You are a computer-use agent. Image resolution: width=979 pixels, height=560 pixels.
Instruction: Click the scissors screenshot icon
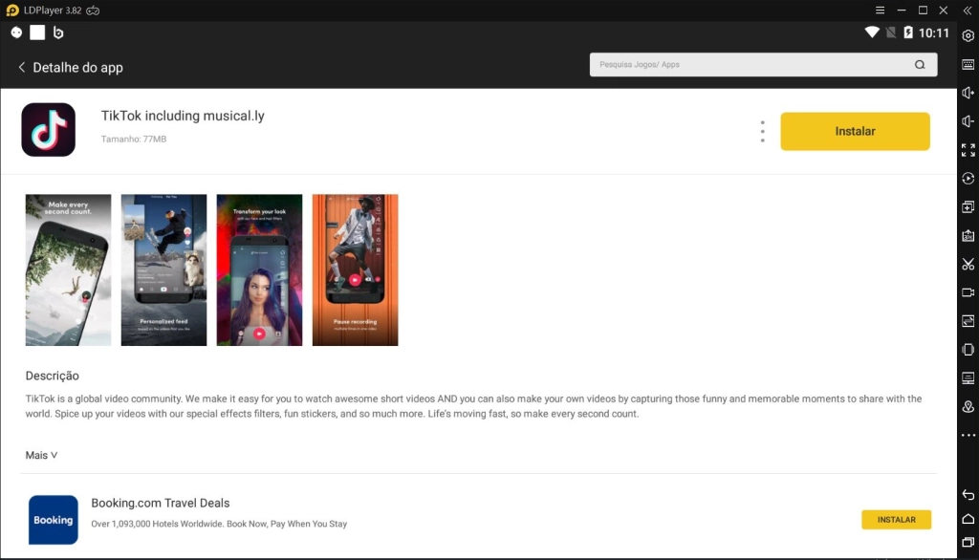pyautogui.click(x=968, y=264)
